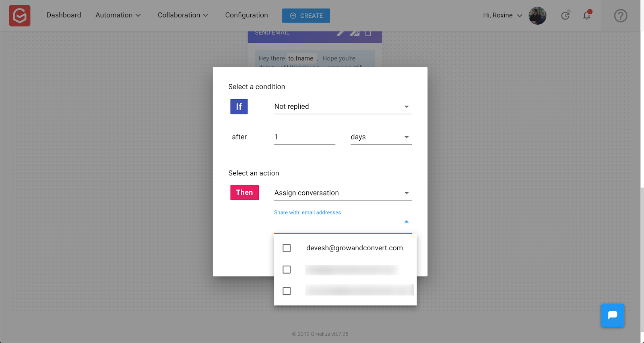Open the notifications bell icon

click(587, 15)
